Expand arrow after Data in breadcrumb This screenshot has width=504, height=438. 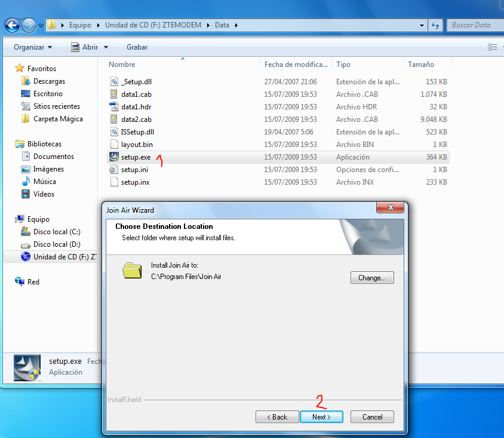tap(236, 25)
